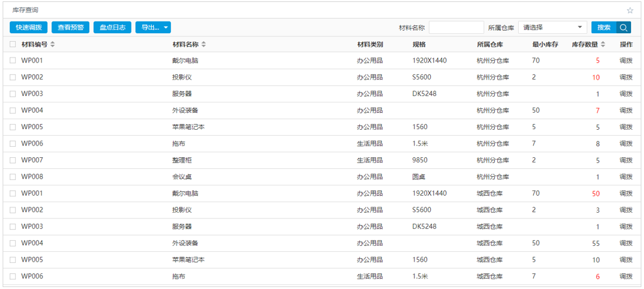Click the magnifier search icon
This screenshot has height=289, width=644.
[624, 27]
